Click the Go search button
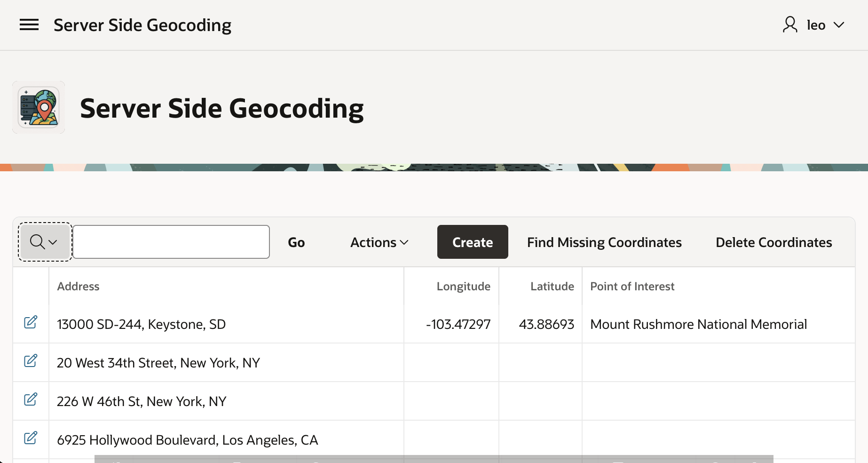868x463 pixels. pyautogui.click(x=296, y=242)
